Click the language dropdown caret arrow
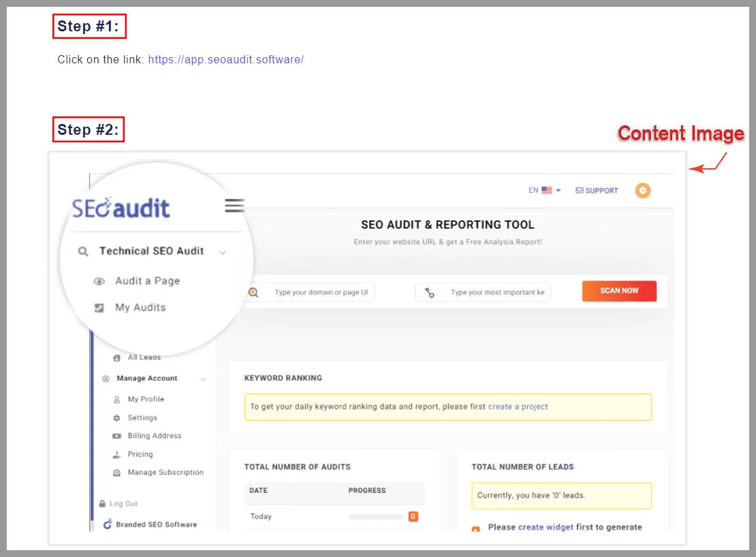 [x=558, y=191]
